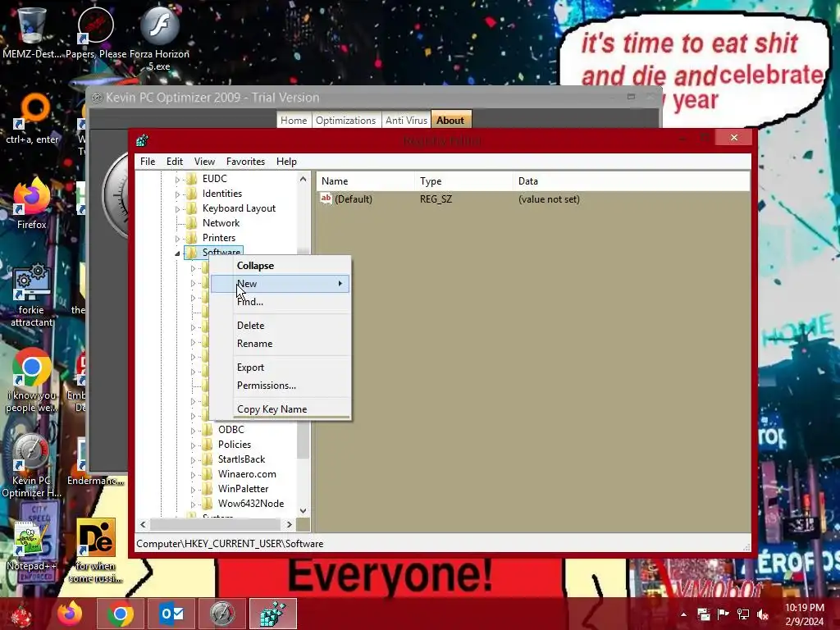This screenshot has height=630, width=840.
Task: Open the forkie attractant desktop icon
Action: (x=32, y=294)
